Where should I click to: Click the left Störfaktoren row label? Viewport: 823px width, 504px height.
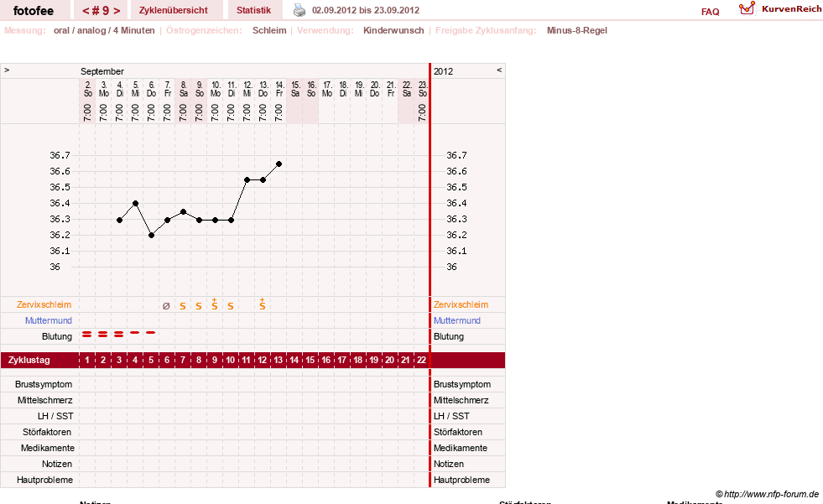[x=47, y=432]
